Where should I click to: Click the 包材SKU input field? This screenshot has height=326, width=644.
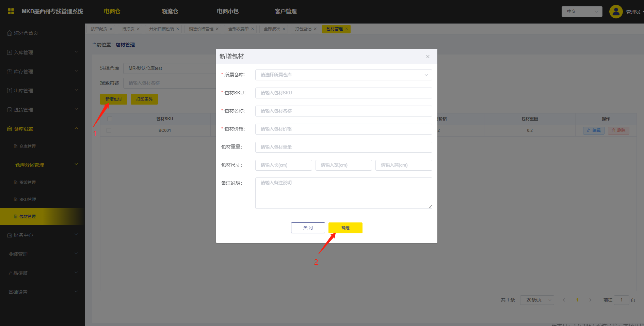pyautogui.click(x=343, y=93)
